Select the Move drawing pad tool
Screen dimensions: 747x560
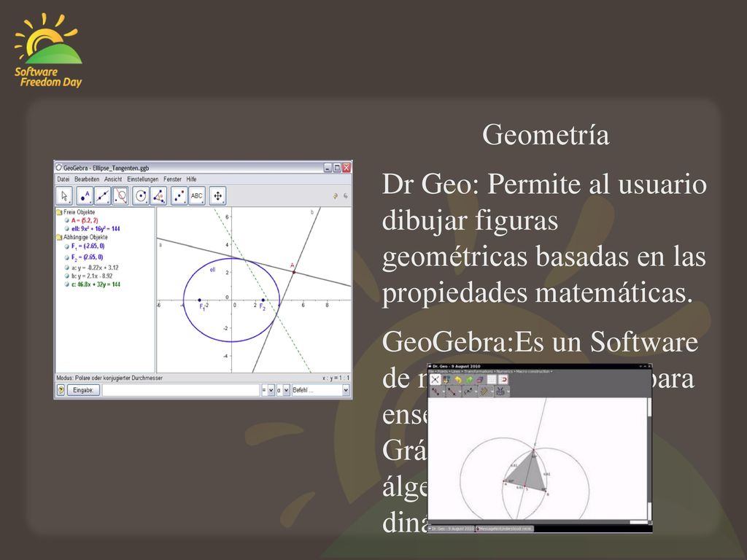217,195
